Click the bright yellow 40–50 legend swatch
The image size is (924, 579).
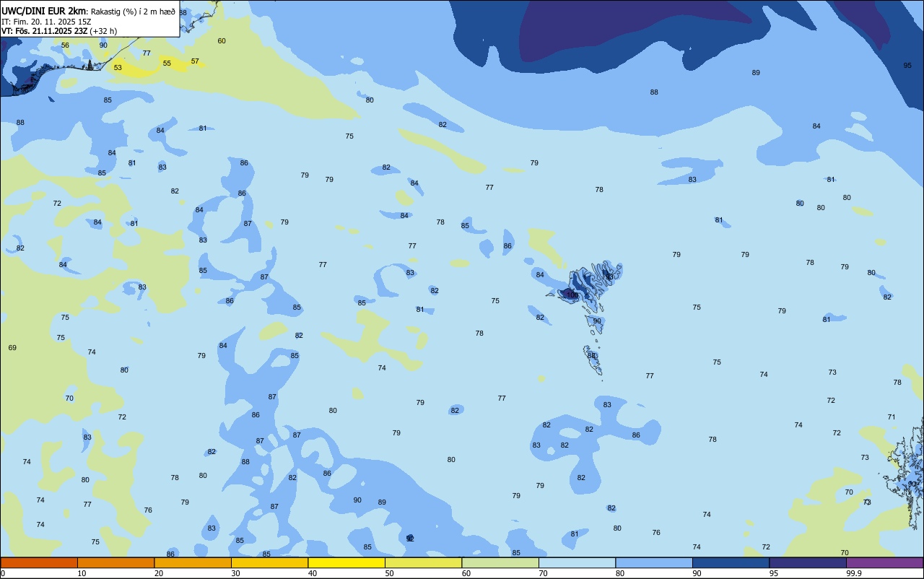[x=346, y=562]
